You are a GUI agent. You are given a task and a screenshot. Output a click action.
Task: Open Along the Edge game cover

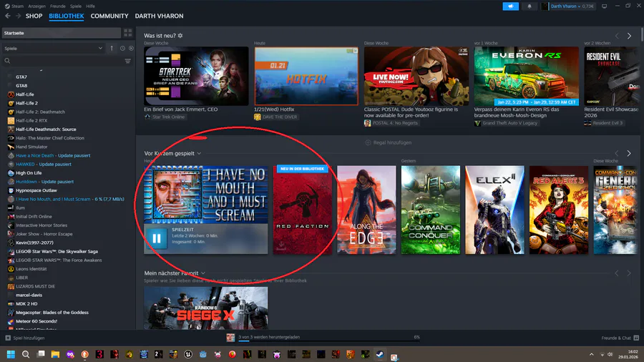point(366,210)
